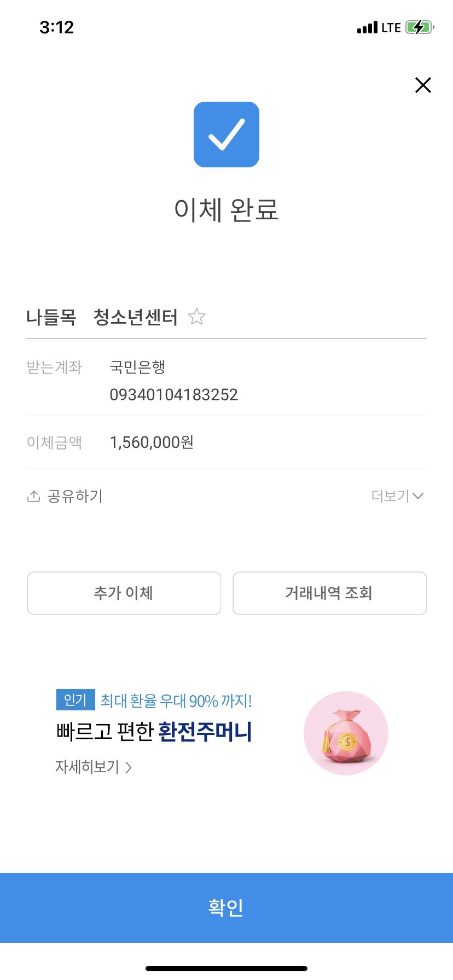Tap the home indicator bar
The height and width of the screenshot is (980, 453).
click(226, 969)
